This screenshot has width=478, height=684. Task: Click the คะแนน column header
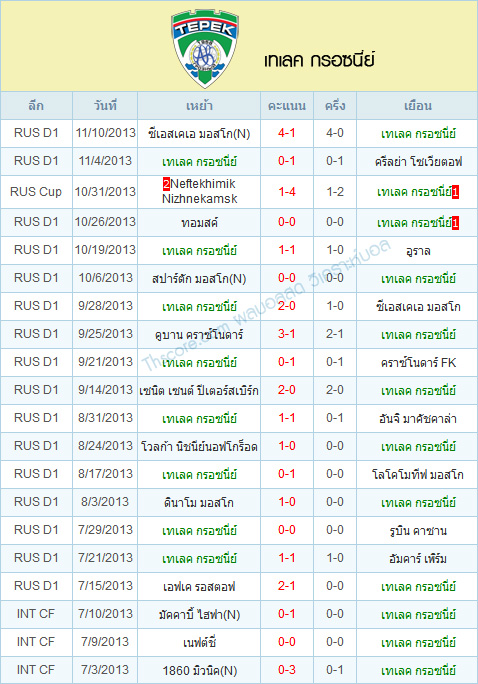pos(287,106)
